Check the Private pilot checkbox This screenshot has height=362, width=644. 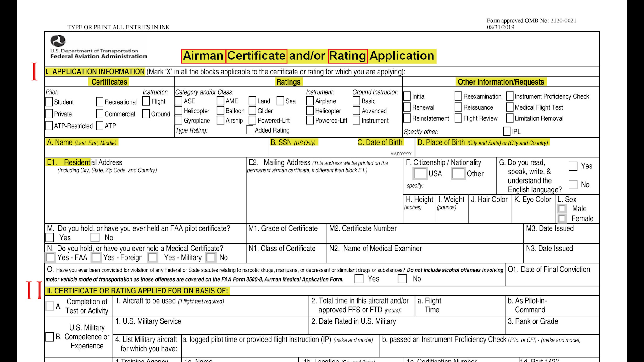[49, 113]
